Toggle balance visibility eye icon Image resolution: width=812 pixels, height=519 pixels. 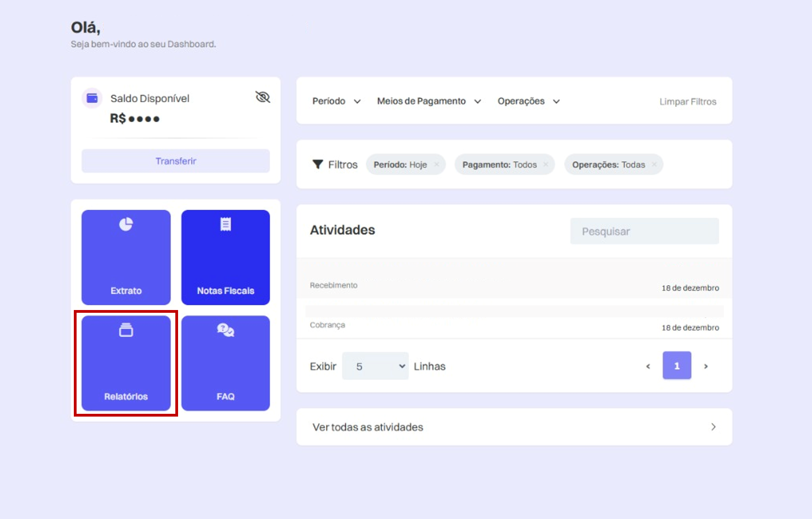tap(263, 97)
